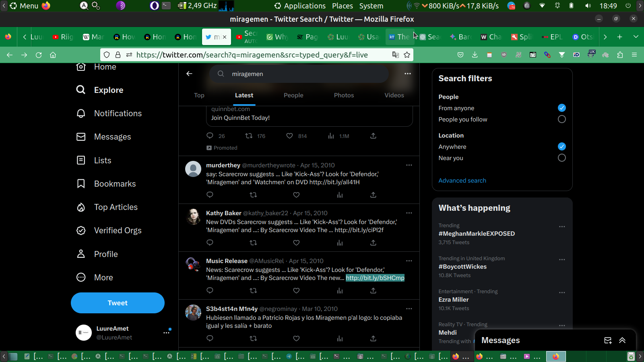This screenshot has height=362, width=644.
Task: Like Music Release's tweet
Action: 296,290
